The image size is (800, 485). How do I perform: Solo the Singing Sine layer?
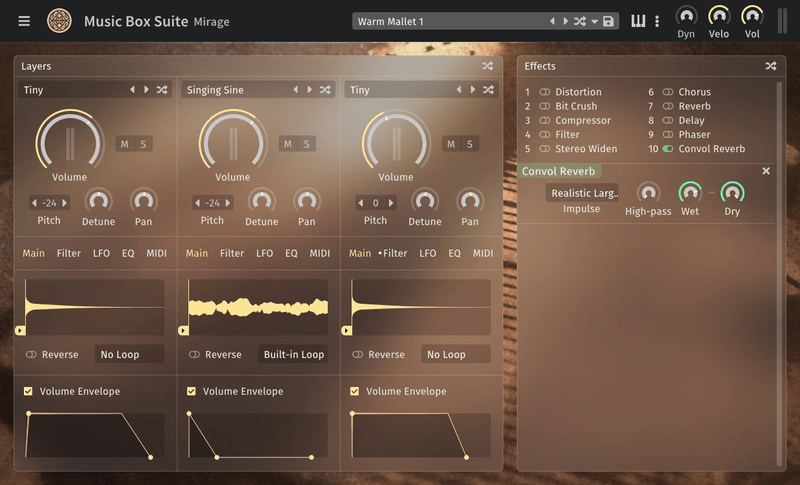(307, 144)
